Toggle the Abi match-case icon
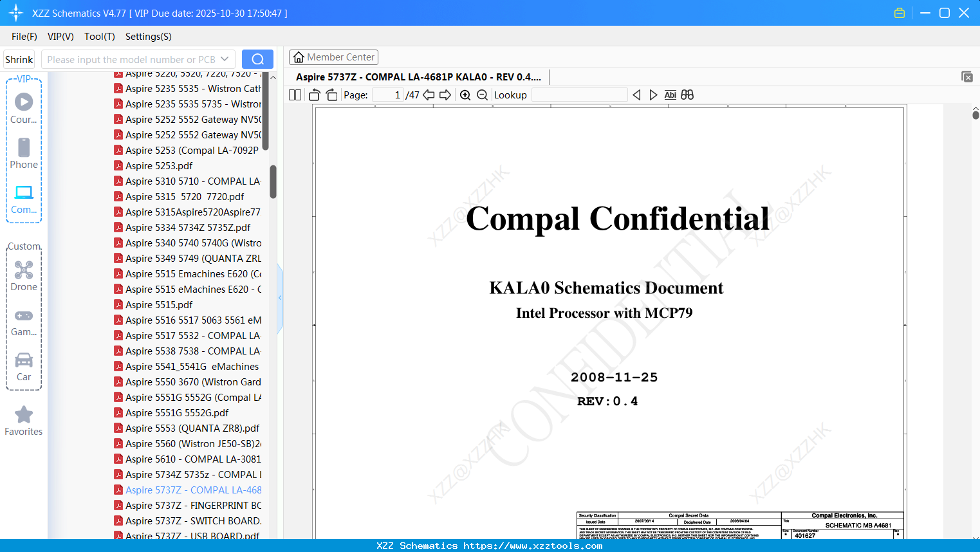 (670, 95)
